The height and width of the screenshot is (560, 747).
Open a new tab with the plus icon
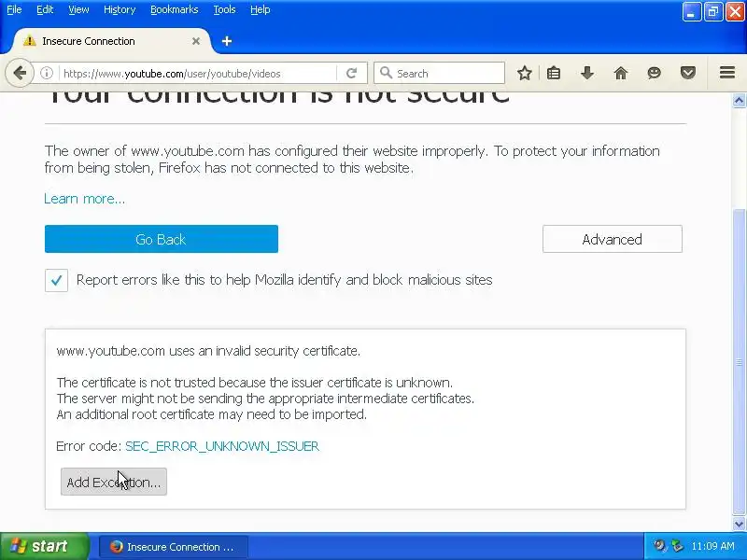point(227,41)
